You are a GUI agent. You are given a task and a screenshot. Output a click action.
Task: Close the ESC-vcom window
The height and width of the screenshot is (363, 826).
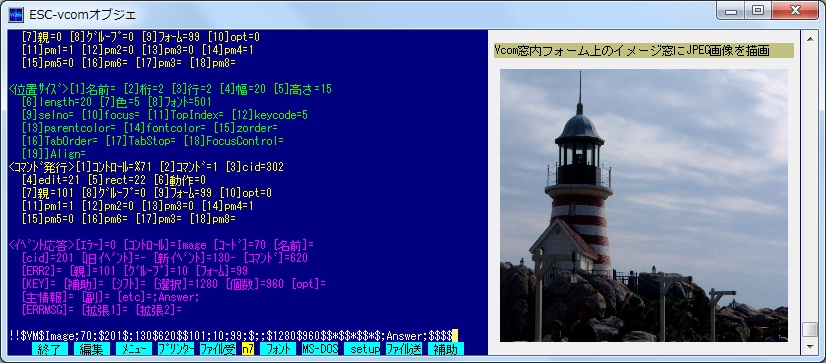794,12
